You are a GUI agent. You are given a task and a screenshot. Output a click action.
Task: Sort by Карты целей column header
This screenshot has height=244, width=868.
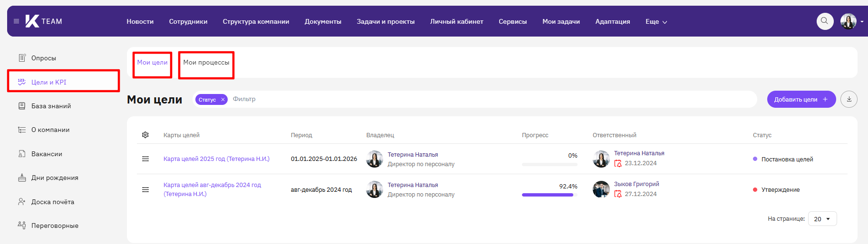(182, 135)
